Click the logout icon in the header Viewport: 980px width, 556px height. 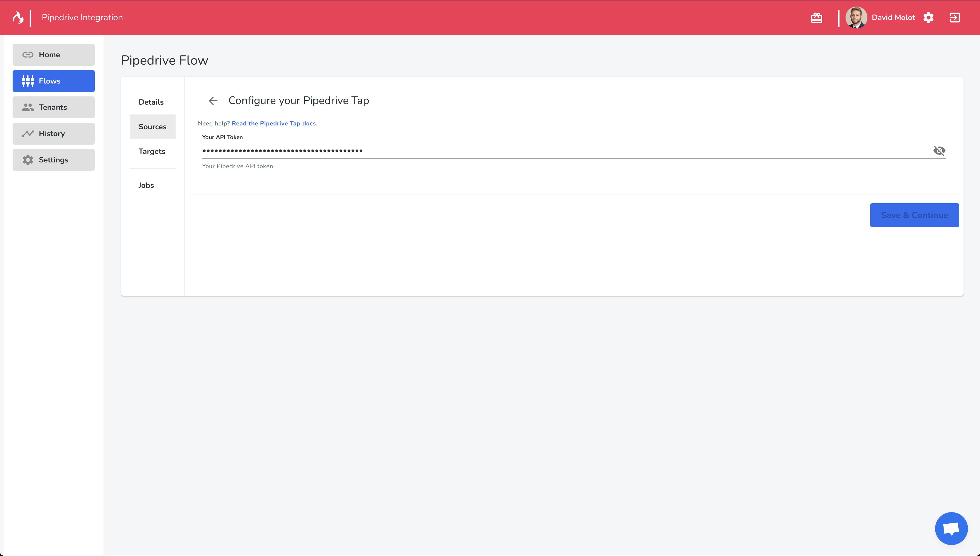coord(955,18)
